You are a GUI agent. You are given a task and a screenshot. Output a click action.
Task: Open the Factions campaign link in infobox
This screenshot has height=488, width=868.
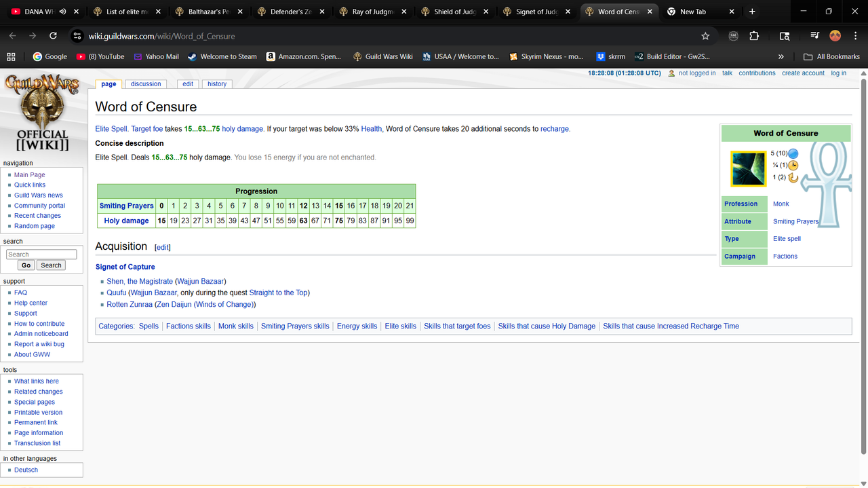click(x=785, y=257)
